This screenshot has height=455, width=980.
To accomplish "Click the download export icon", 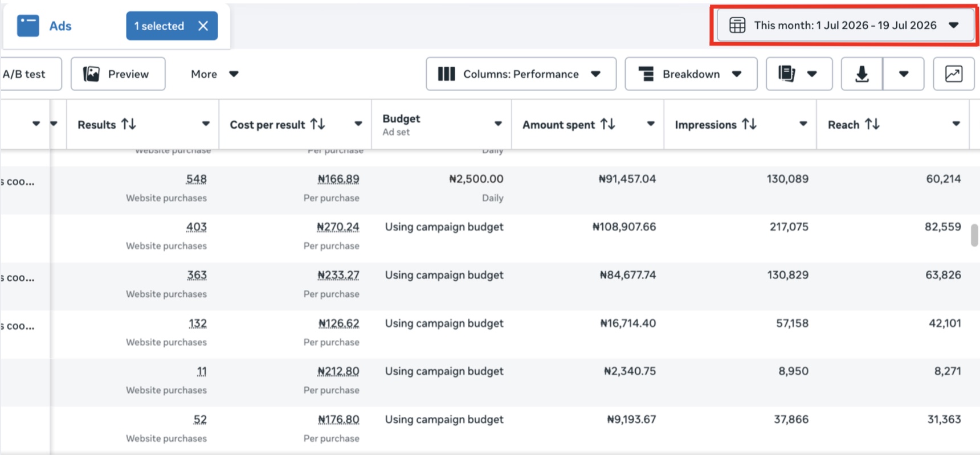I will [x=861, y=73].
